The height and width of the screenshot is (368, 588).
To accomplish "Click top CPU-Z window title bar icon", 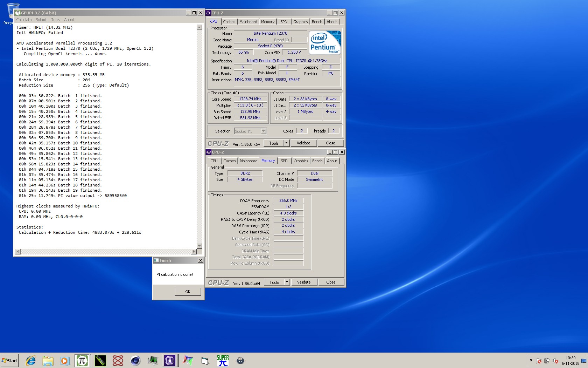I will pyautogui.click(x=209, y=13).
